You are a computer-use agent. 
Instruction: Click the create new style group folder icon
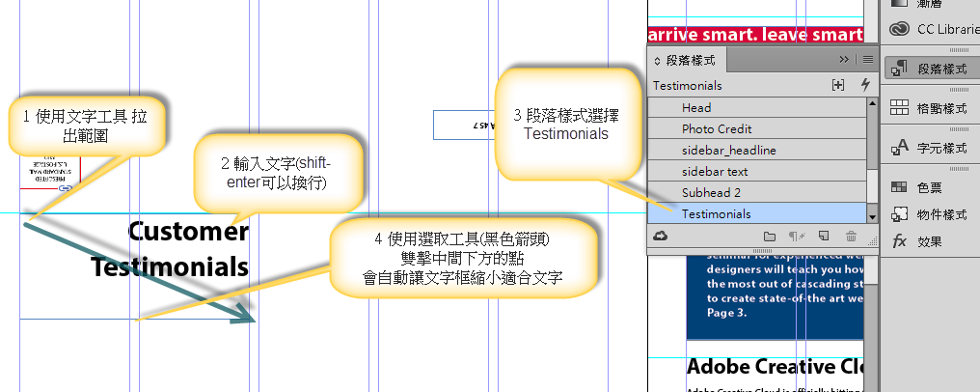pyautogui.click(x=769, y=237)
